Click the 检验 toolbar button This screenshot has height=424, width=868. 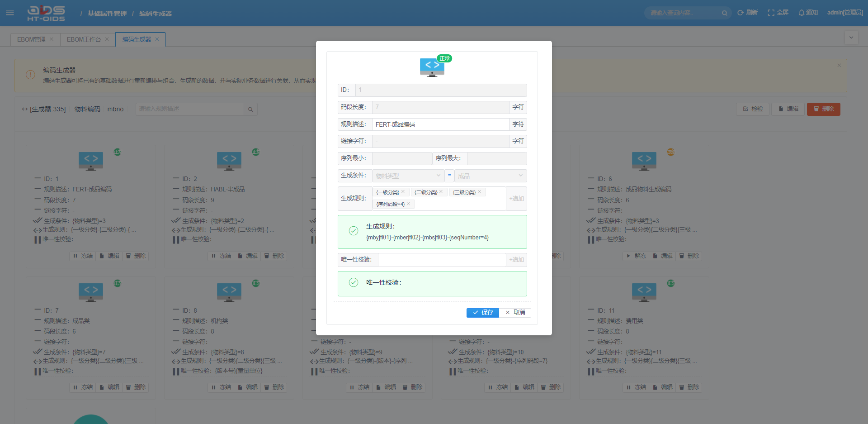click(x=753, y=109)
